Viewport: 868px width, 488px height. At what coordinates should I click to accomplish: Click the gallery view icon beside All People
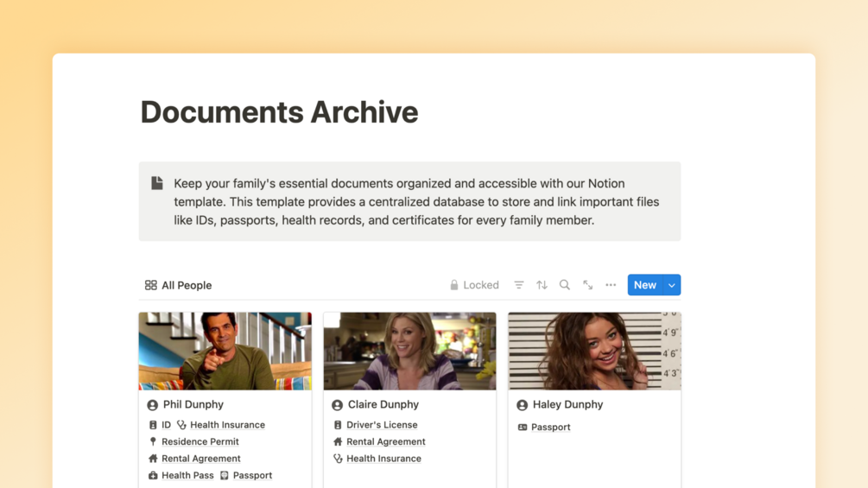[x=150, y=285]
